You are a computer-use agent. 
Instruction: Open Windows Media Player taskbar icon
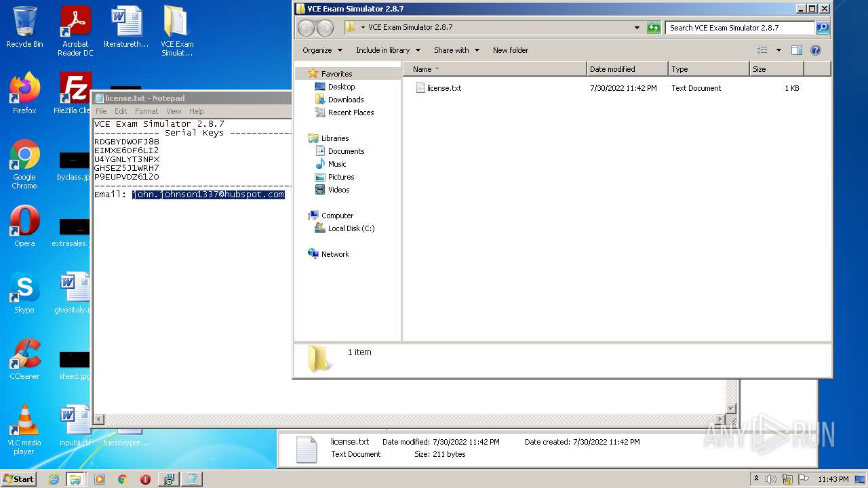(100, 479)
